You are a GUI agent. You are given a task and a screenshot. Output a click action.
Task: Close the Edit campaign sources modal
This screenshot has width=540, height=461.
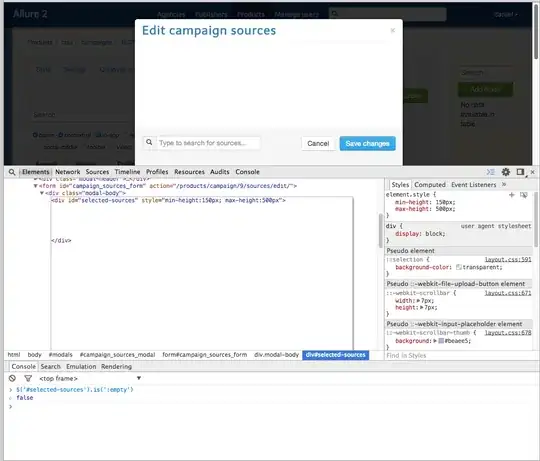click(x=393, y=30)
